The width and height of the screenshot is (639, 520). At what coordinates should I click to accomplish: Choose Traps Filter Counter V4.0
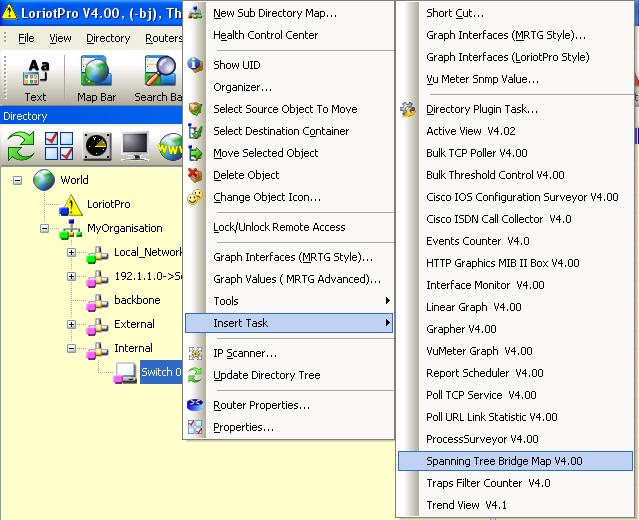coord(515,483)
